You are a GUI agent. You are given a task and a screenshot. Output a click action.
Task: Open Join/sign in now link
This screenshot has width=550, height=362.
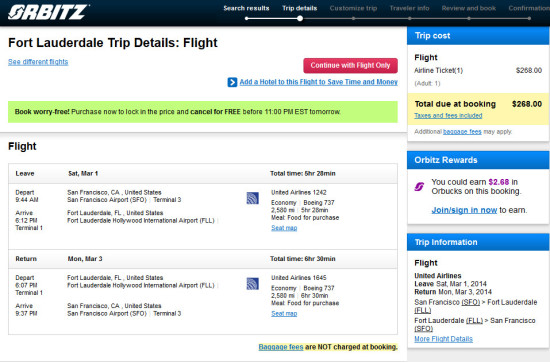tap(464, 210)
